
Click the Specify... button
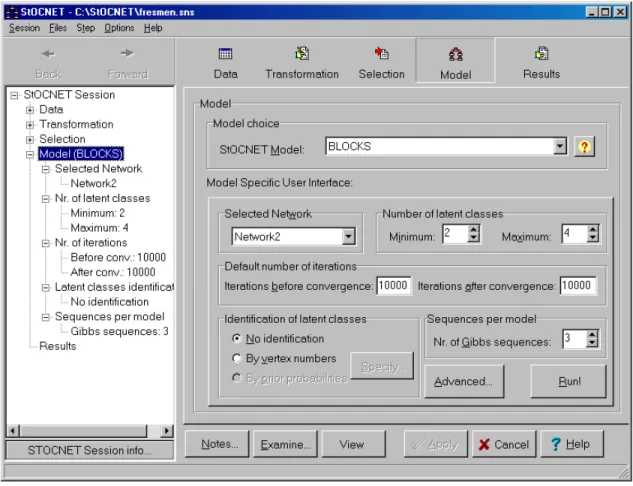coord(382,366)
